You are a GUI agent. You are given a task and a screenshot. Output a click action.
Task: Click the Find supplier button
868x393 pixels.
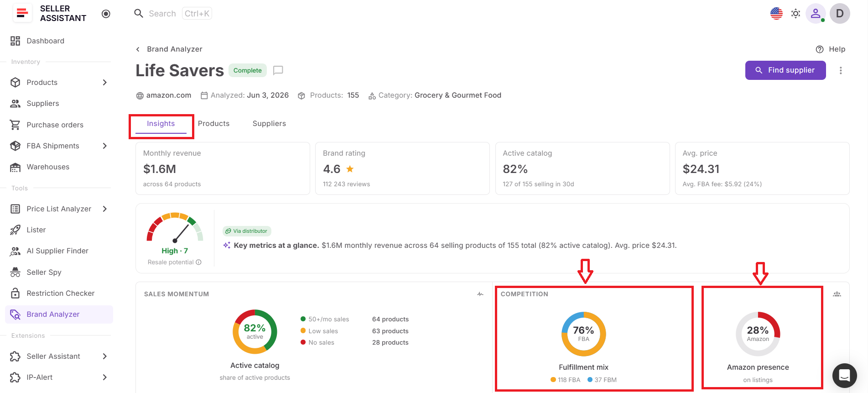tap(785, 70)
